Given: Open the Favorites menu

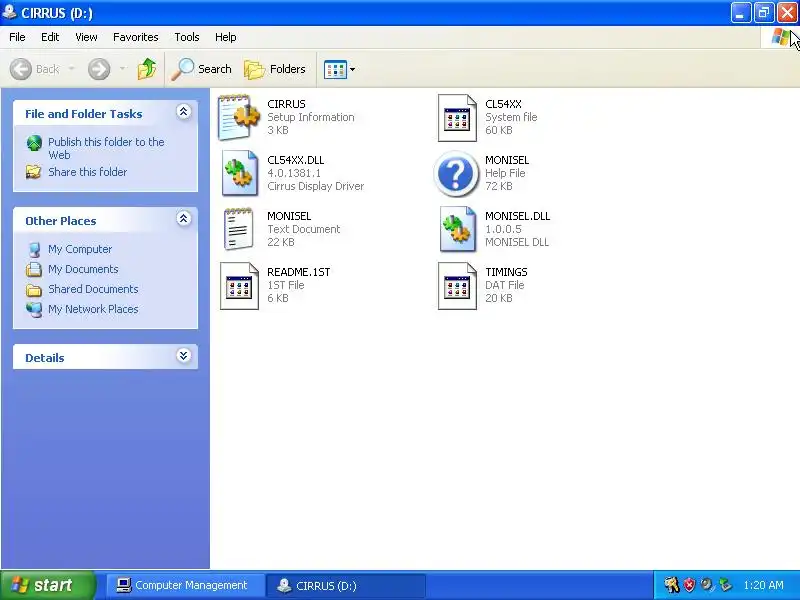Looking at the screenshot, I should (136, 37).
